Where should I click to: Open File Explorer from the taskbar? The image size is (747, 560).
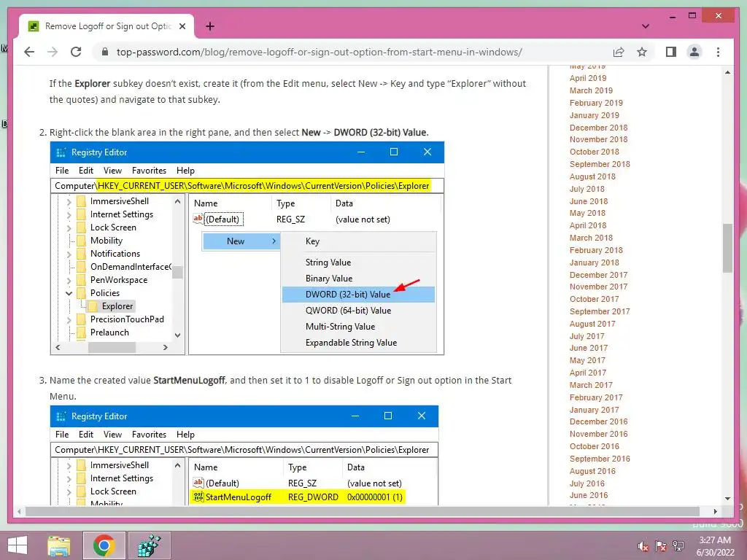point(59,545)
